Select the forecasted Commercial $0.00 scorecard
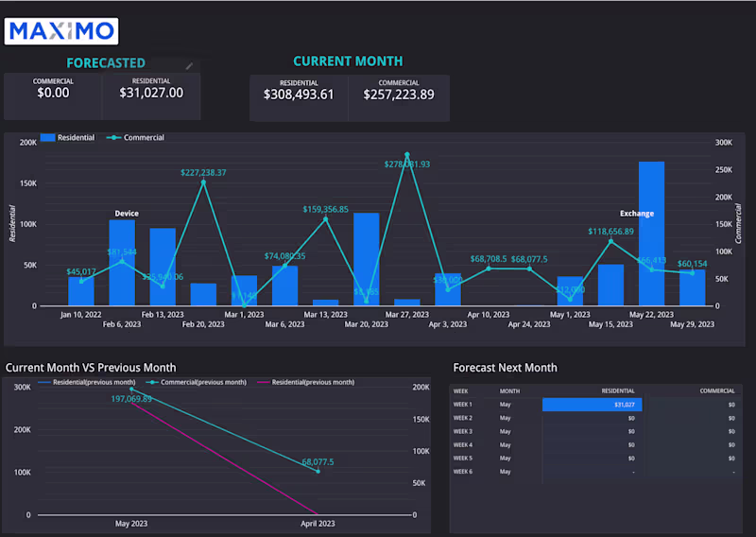Image resolution: width=756 pixels, height=537 pixels. pos(53,95)
